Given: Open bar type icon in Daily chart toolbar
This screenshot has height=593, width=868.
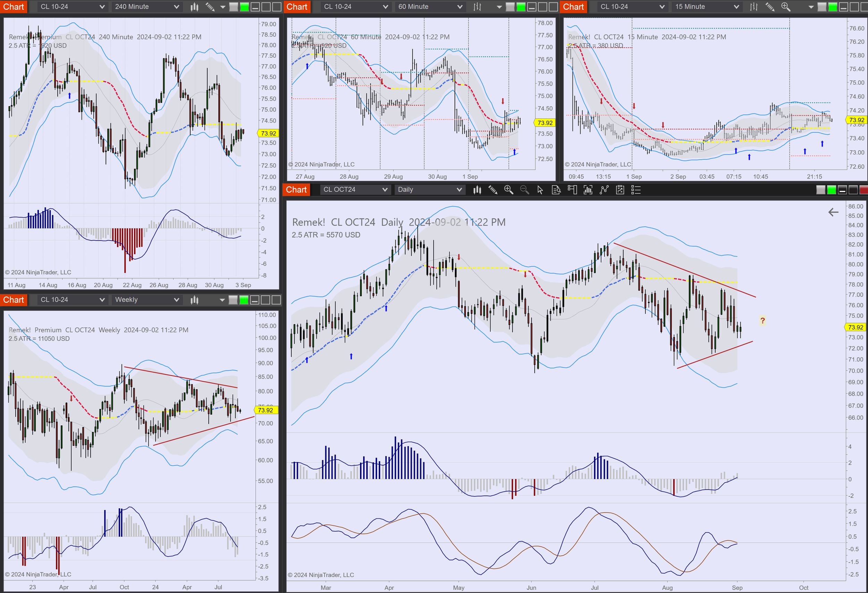Looking at the screenshot, I should pos(477,190).
